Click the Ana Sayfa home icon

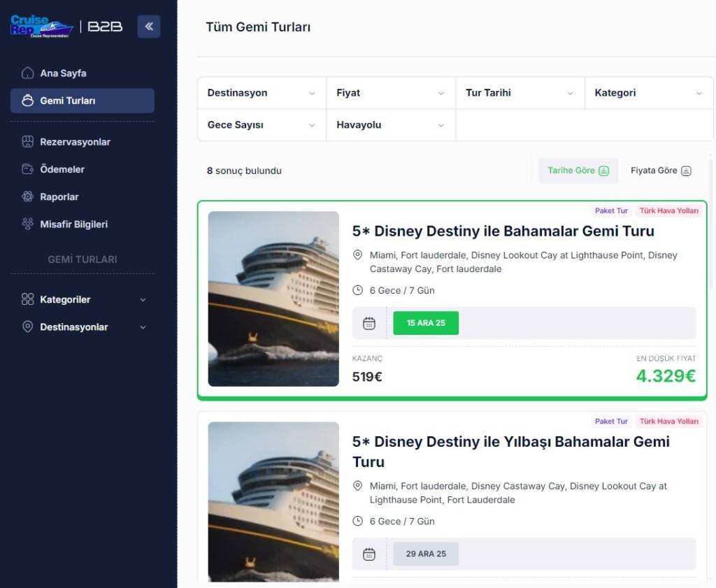27,73
